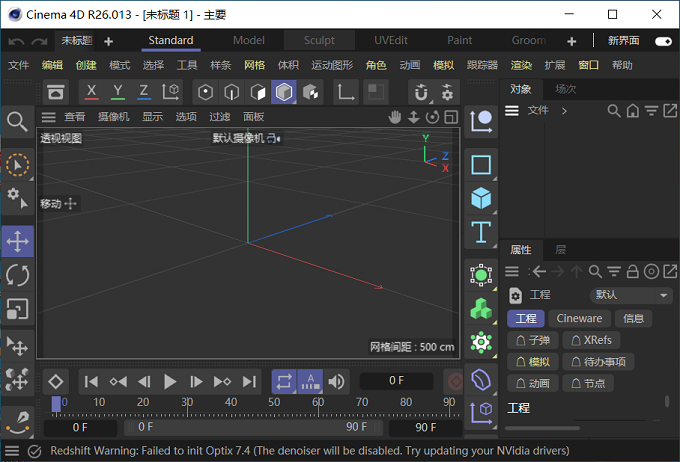Expand the 文件 menu arrow in Objects panel
The width and height of the screenshot is (680, 462).
click(x=564, y=111)
